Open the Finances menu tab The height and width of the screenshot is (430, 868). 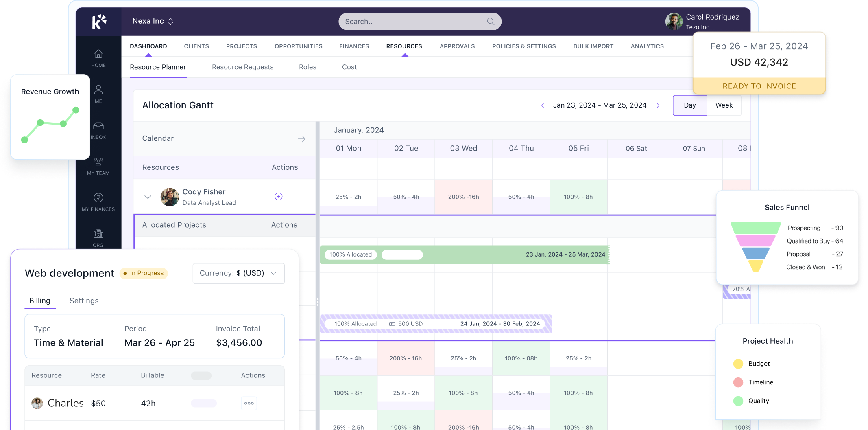tap(354, 46)
